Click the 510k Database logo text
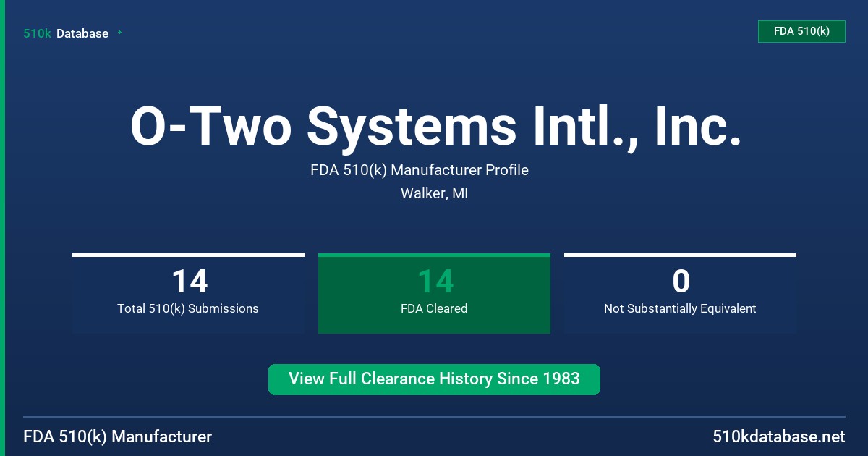868x456 pixels. pos(66,33)
